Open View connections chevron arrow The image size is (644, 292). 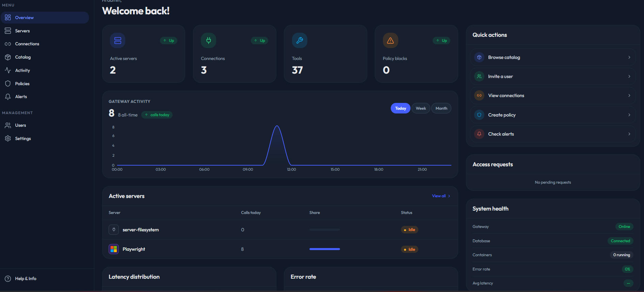[x=629, y=95]
